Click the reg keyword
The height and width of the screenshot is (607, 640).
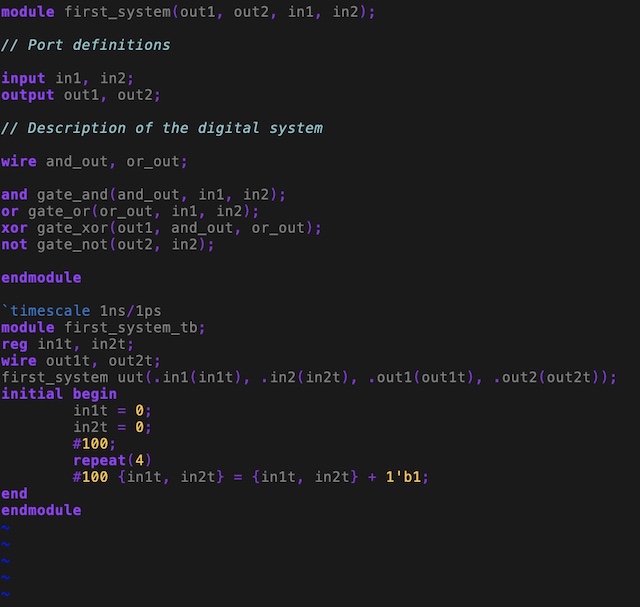pos(14,344)
